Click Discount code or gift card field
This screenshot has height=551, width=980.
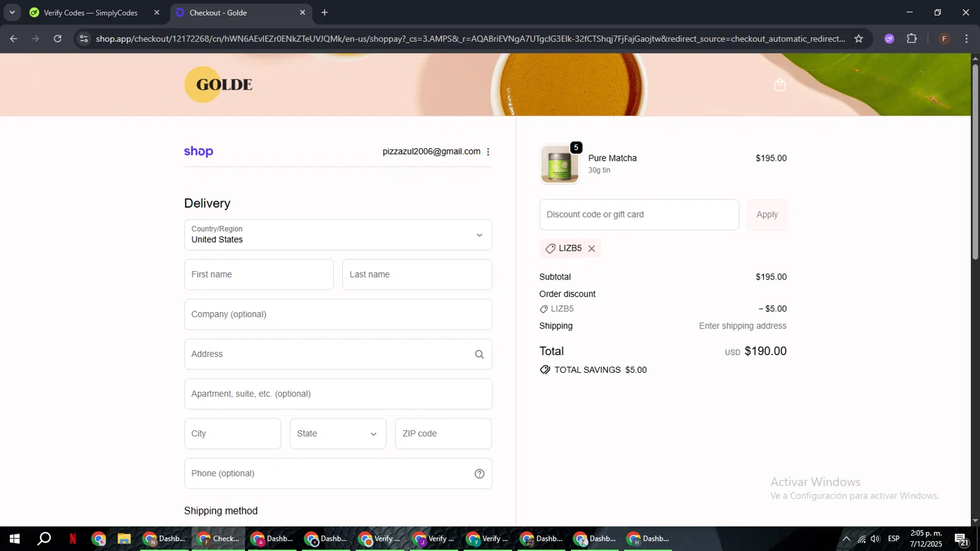pos(639,215)
